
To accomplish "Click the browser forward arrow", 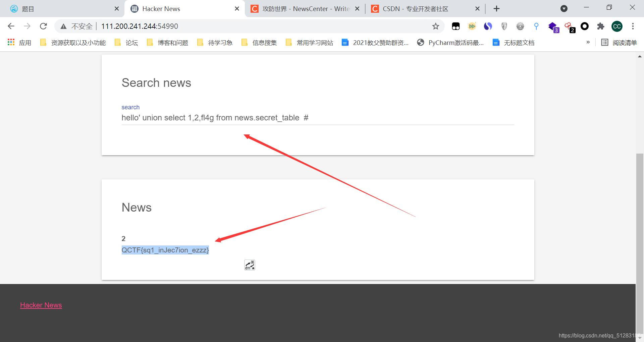I will click(27, 26).
